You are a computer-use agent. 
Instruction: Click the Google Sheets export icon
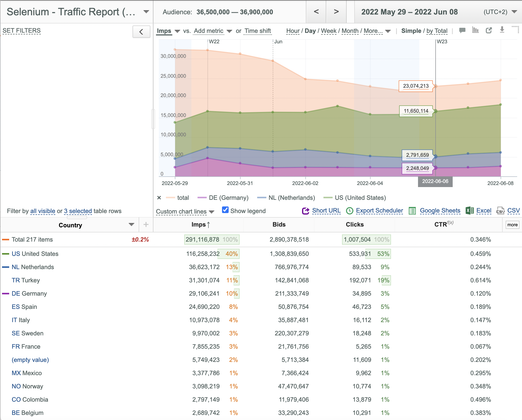(x=412, y=211)
